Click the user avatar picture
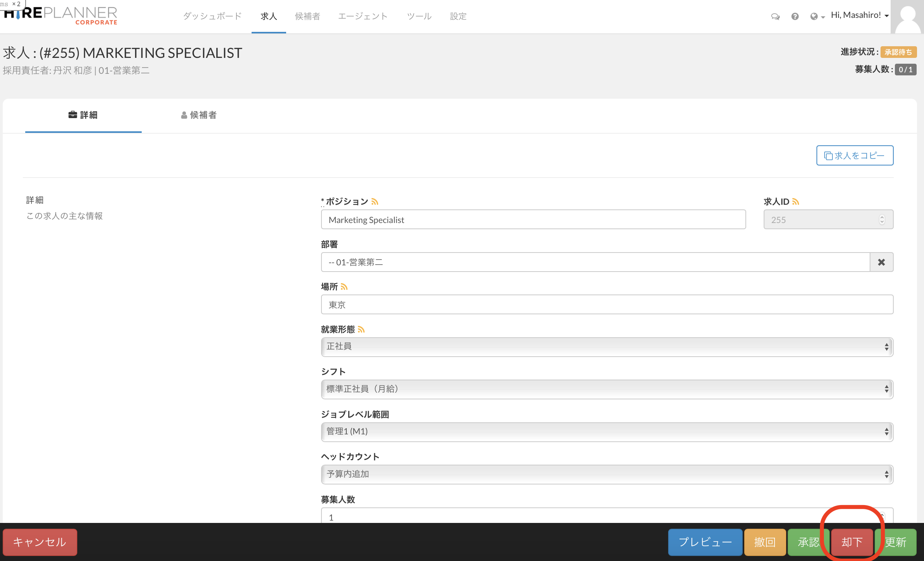Screen dimensions: 924x561 tap(907, 17)
